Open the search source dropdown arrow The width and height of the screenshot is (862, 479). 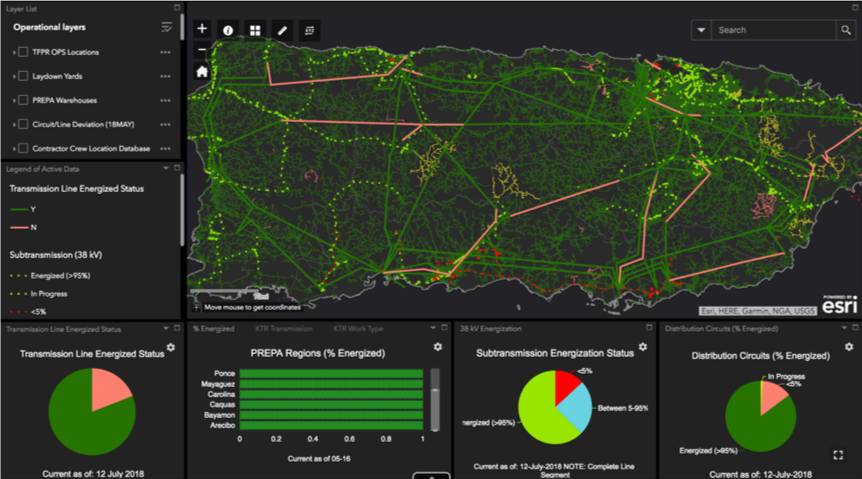[701, 30]
